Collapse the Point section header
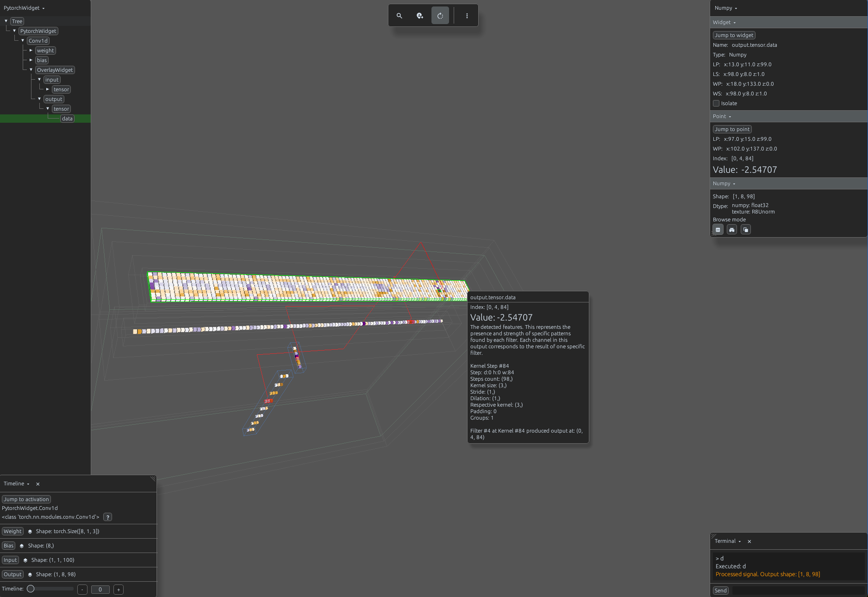This screenshot has height=597, width=868. (722, 117)
